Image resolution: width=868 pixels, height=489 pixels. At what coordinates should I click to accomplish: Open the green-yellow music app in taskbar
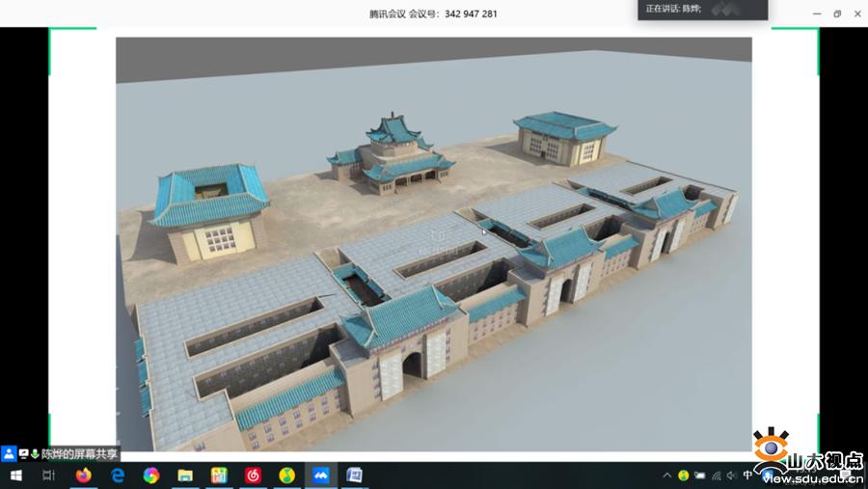click(x=286, y=475)
